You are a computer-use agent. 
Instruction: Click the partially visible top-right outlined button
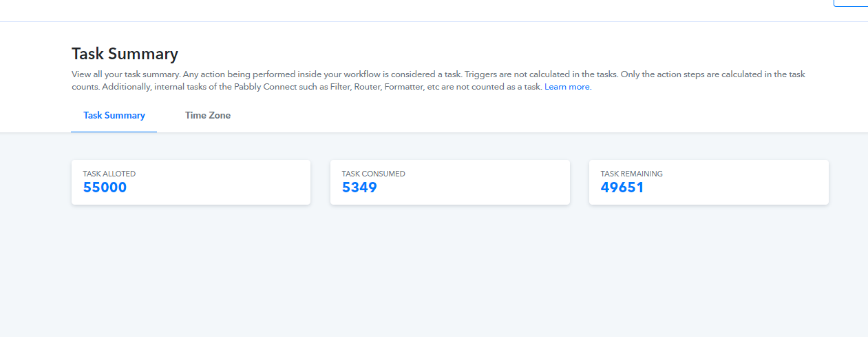(851, 3)
